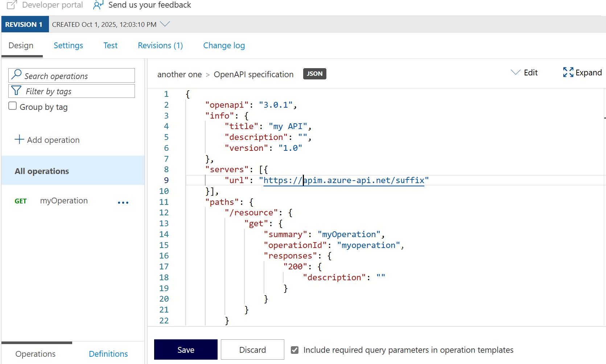
Task: Open the Edit dropdown chevron
Action: point(515,72)
